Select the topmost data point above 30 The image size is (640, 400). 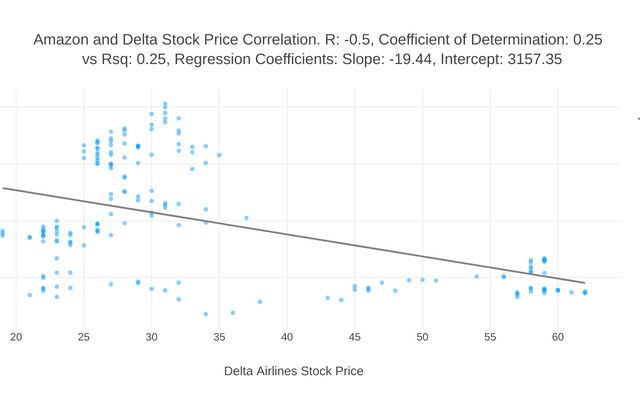pyautogui.click(x=165, y=103)
